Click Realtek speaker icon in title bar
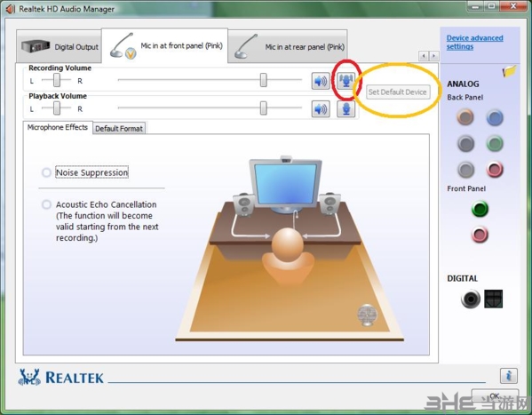This screenshot has width=532, height=415. pos(11,9)
